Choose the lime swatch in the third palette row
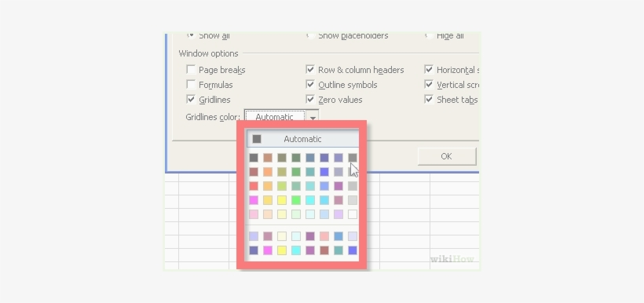 pyautogui.click(x=282, y=186)
